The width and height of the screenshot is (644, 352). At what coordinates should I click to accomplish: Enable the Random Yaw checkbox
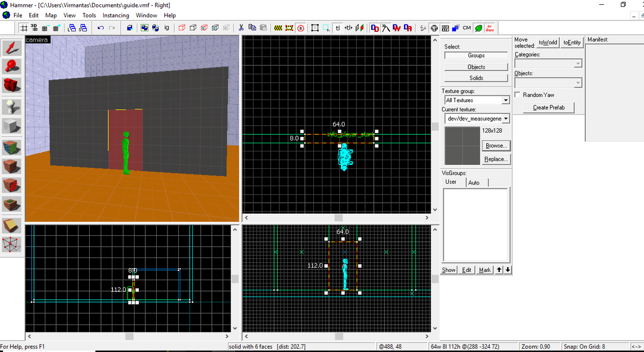pyautogui.click(x=518, y=95)
